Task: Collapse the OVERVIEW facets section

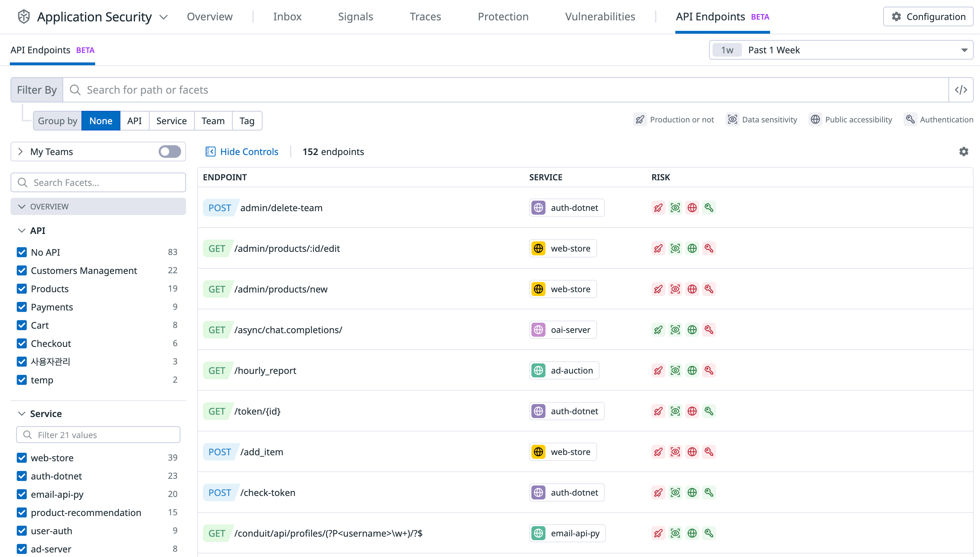Action: pos(22,206)
